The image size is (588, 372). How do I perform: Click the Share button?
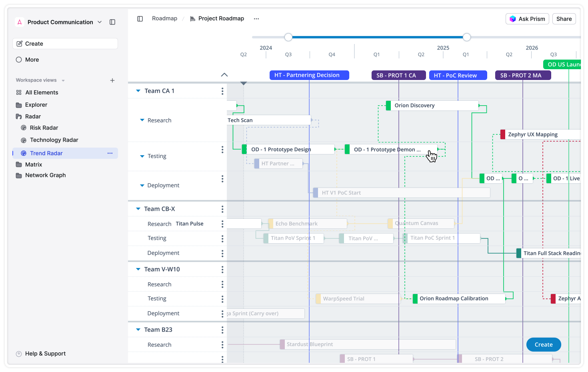point(564,18)
